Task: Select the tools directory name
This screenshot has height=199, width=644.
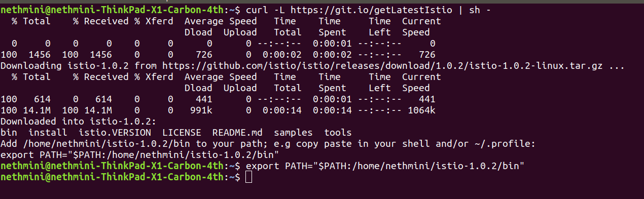Action: [x=338, y=133]
